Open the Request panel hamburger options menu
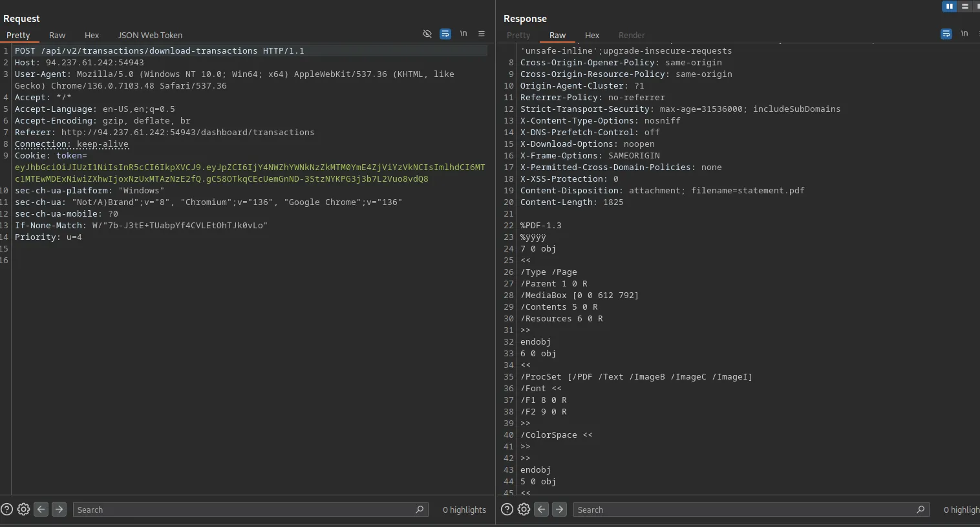 coord(482,34)
